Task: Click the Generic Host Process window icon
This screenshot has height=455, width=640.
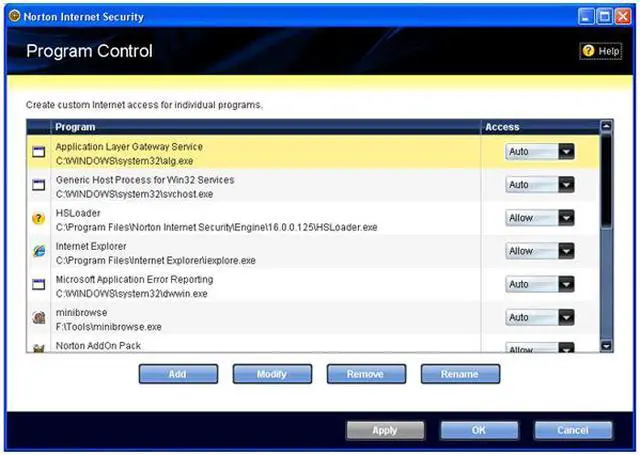Action: (39, 185)
